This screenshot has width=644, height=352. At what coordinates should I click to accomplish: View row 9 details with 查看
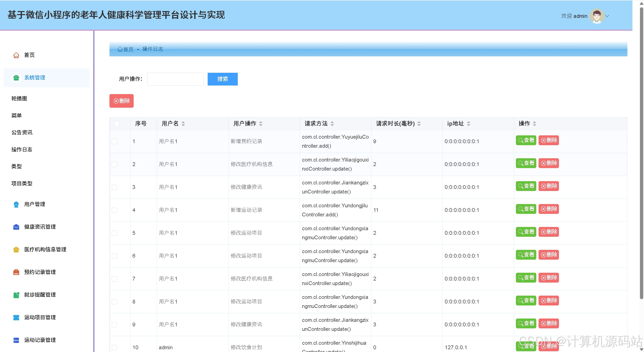click(x=526, y=323)
